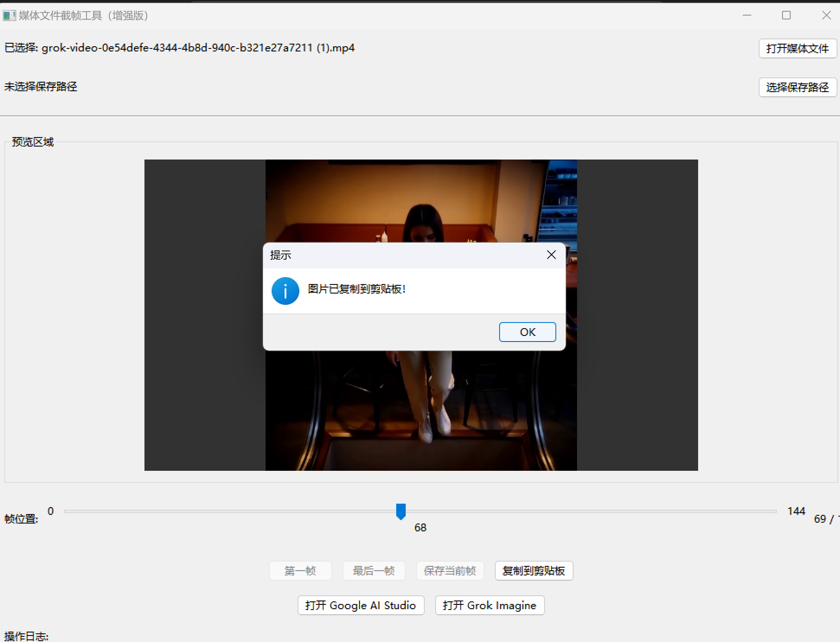Click 打开 Grok Imagine button
This screenshot has width=840, height=642.
(x=489, y=605)
